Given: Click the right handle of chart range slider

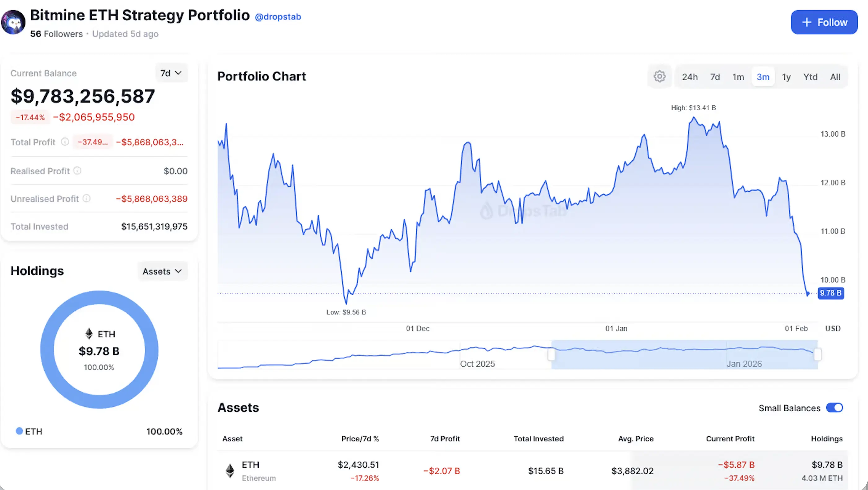Looking at the screenshot, I should (x=818, y=355).
